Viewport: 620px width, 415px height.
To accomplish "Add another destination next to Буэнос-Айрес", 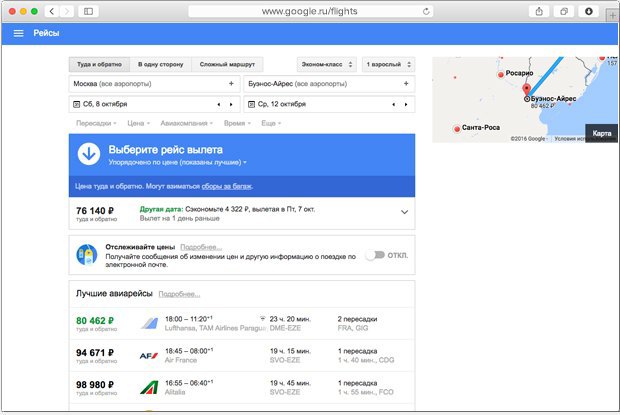I will [x=406, y=83].
